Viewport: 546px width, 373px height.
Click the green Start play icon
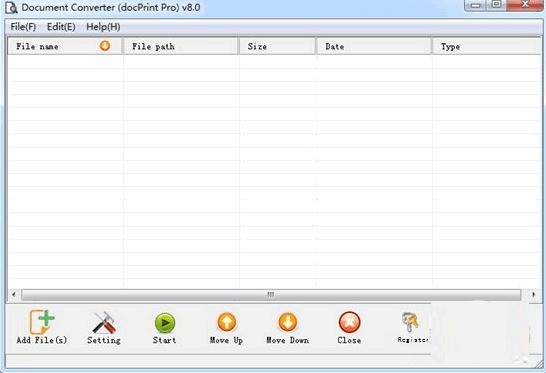tap(165, 323)
